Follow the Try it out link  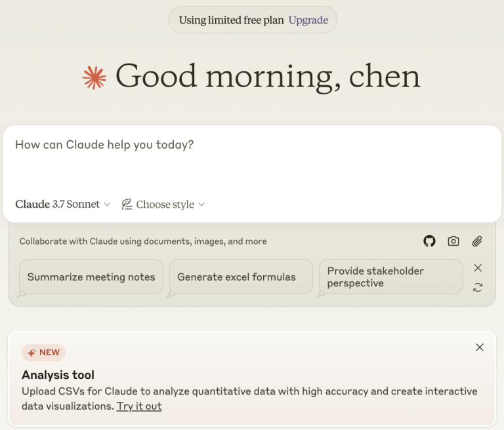point(139,406)
